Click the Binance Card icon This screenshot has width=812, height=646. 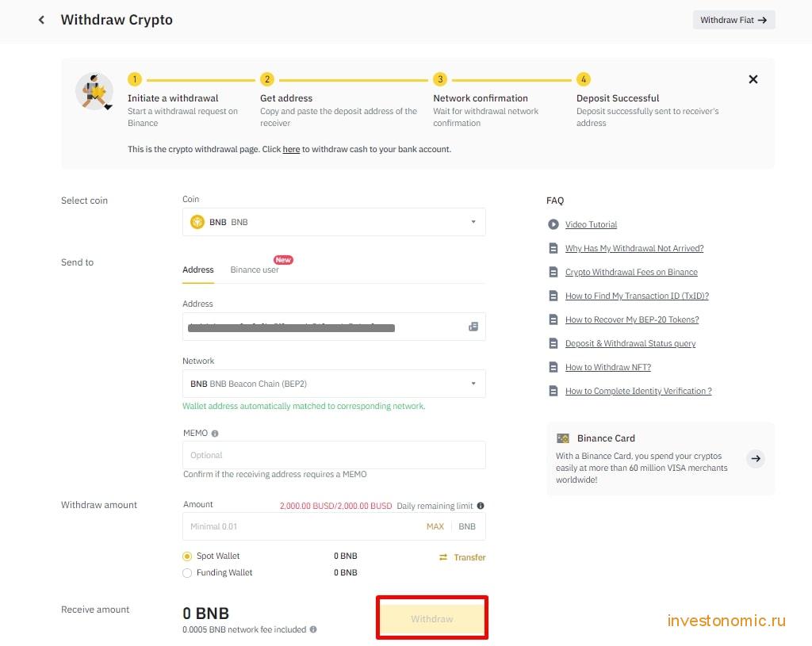(562, 438)
